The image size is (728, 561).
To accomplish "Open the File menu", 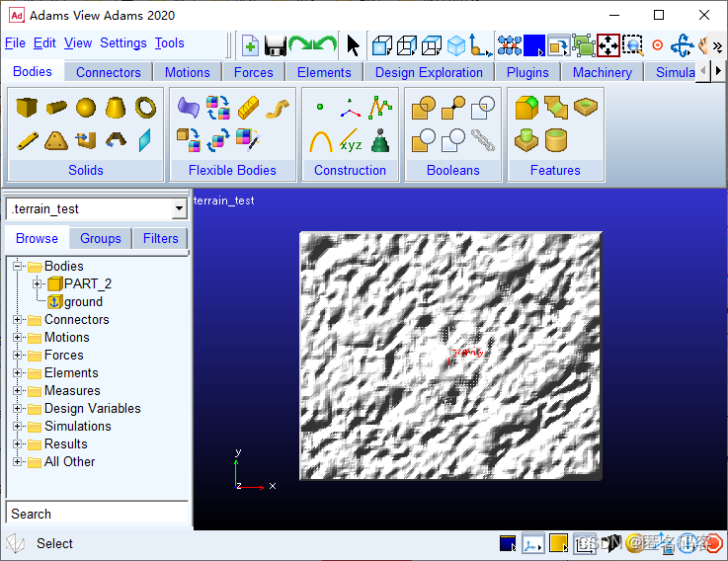I will (15, 43).
